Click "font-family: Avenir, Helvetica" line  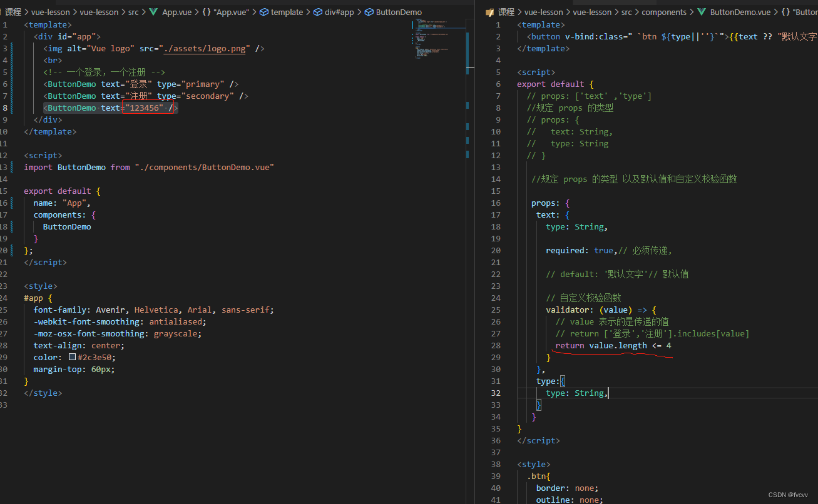pyautogui.click(x=154, y=310)
